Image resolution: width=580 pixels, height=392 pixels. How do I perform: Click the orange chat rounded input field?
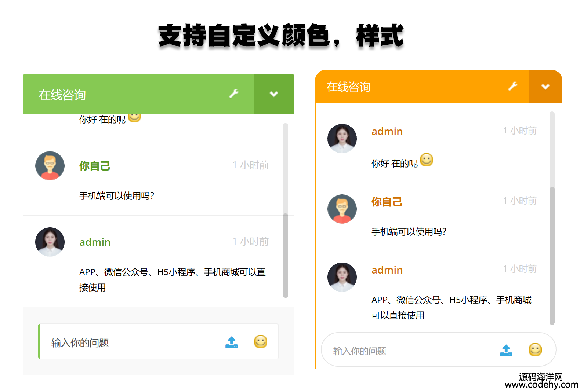(439, 349)
